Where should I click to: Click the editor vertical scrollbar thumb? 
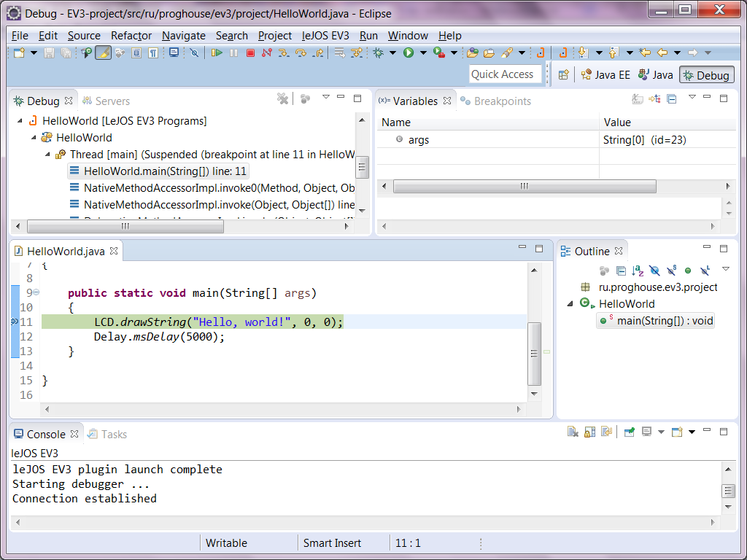534,354
